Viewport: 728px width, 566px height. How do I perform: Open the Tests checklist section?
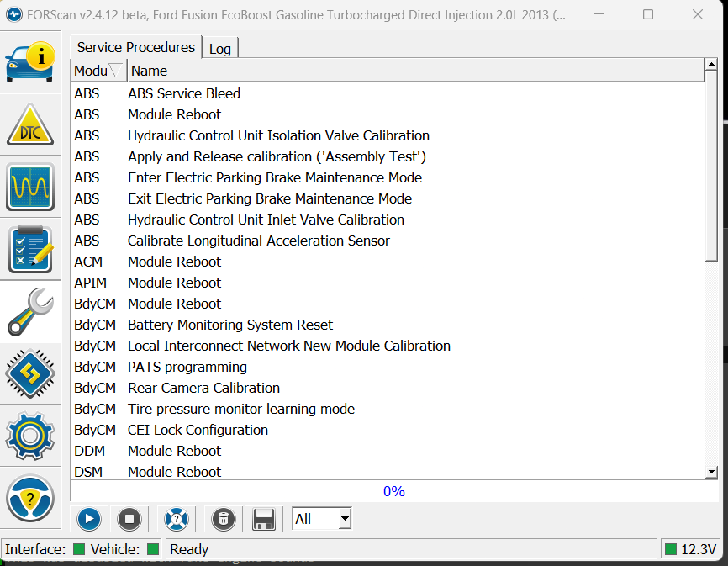click(30, 249)
